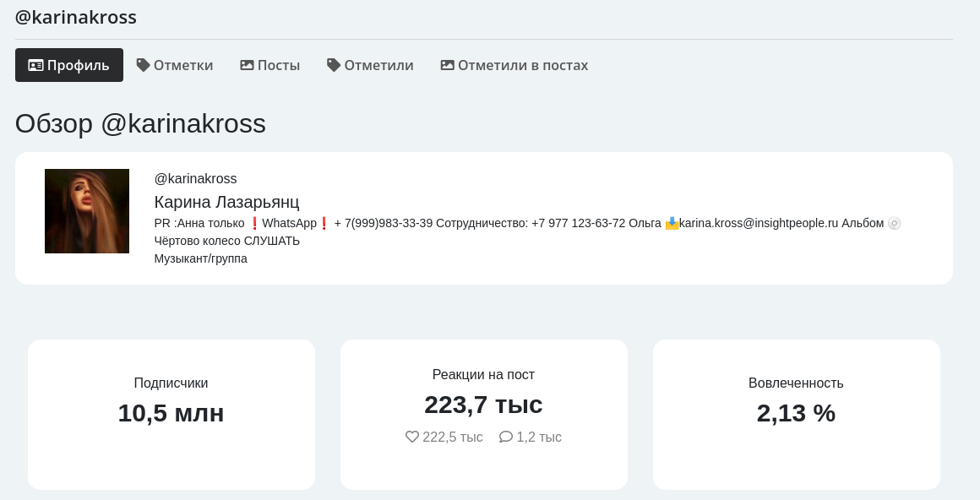Image resolution: width=980 pixels, height=500 pixels.
Task: Click the disc emoji after Альбом
Action: point(895,223)
